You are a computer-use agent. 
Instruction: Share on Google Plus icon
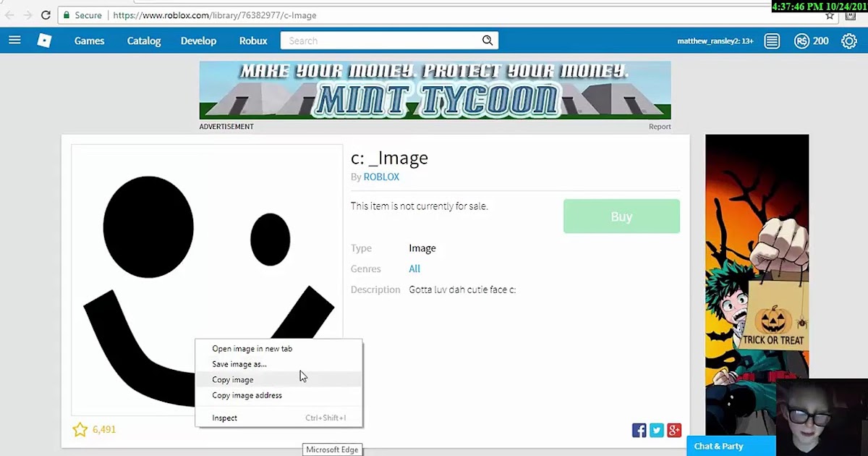click(674, 431)
